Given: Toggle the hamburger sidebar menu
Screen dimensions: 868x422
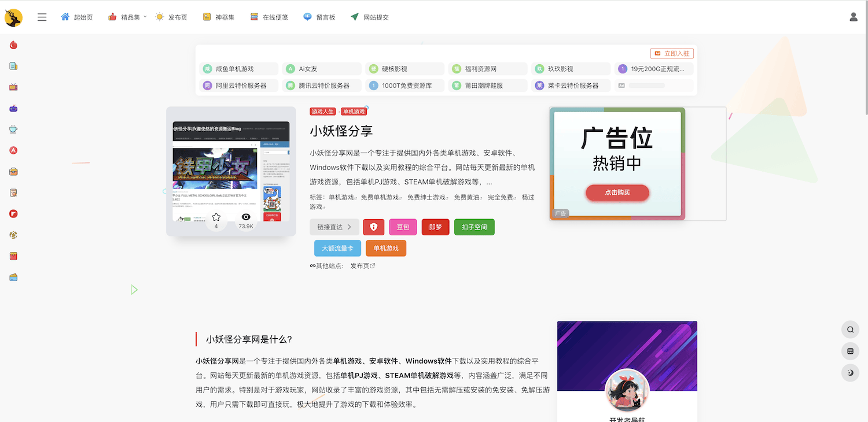Looking at the screenshot, I should pyautogui.click(x=42, y=17).
